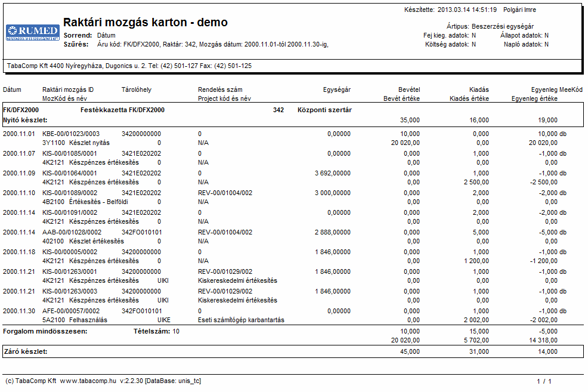This screenshot has width=588, height=392.
Task: Click the TabaComp Kft address line
Action: (x=129, y=66)
